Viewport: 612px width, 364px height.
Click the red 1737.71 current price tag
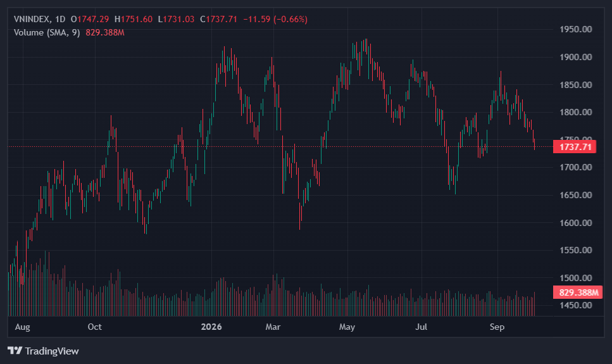pyautogui.click(x=575, y=147)
